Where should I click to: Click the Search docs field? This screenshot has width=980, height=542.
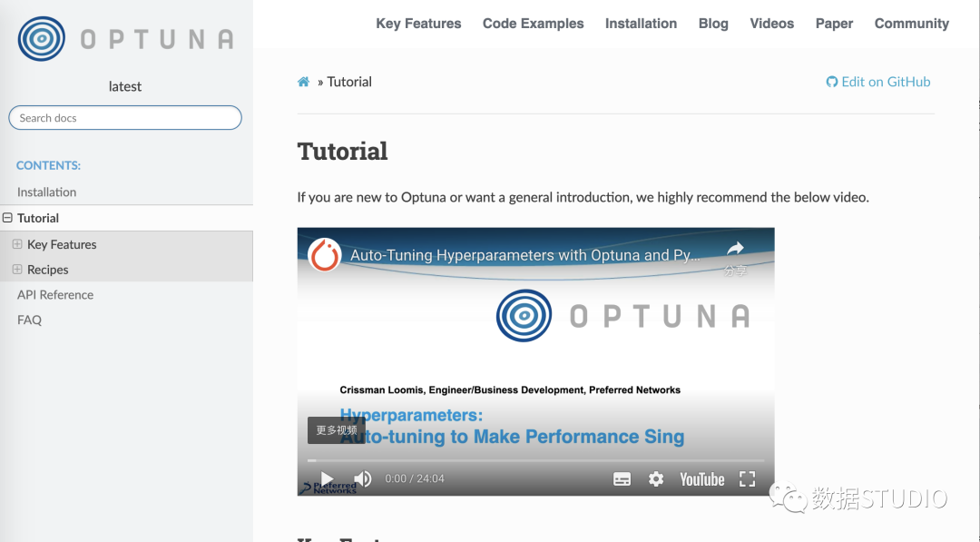coord(125,117)
